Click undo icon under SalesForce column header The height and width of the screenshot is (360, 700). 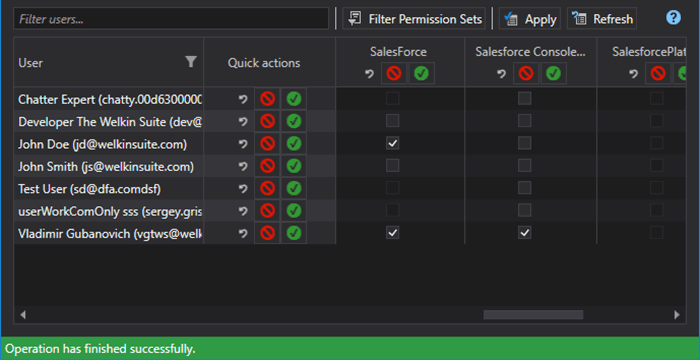click(369, 74)
